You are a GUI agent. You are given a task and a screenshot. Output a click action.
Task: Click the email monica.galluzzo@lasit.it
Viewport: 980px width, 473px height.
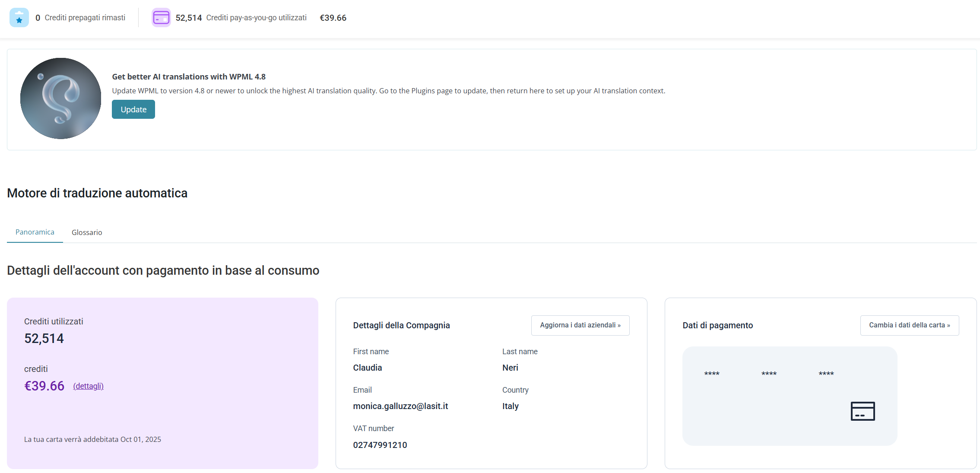click(x=400, y=406)
